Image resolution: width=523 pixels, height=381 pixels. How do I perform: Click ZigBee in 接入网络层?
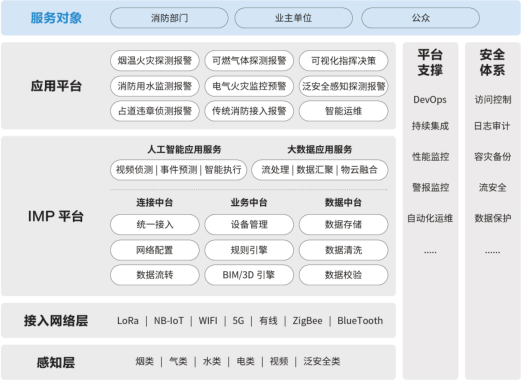click(x=308, y=321)
